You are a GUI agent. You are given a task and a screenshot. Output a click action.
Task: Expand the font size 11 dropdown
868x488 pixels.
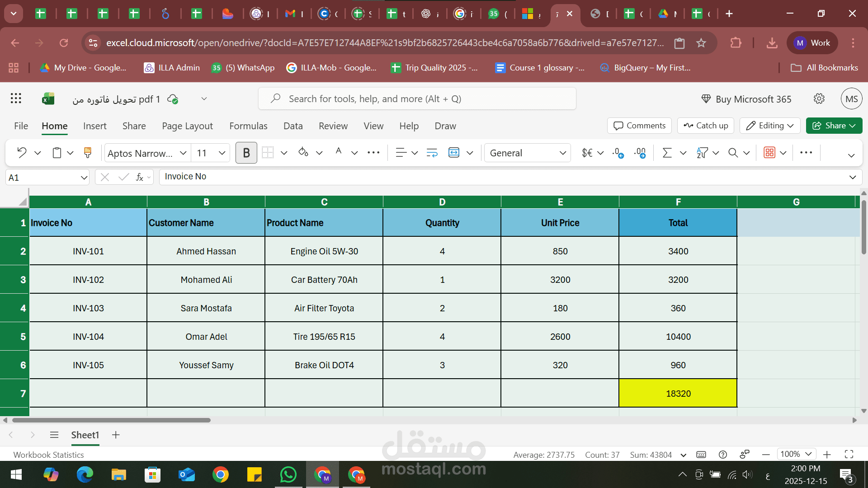click(222, 153)
